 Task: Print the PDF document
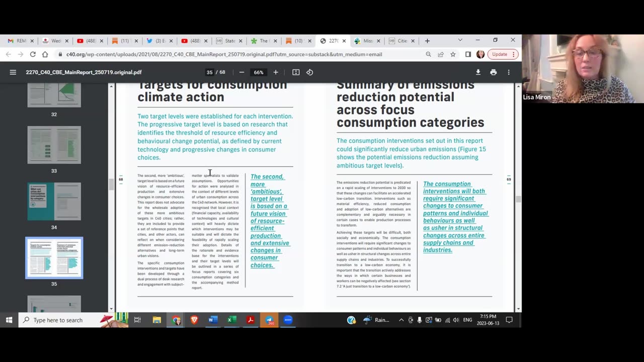tap(494, 72)
